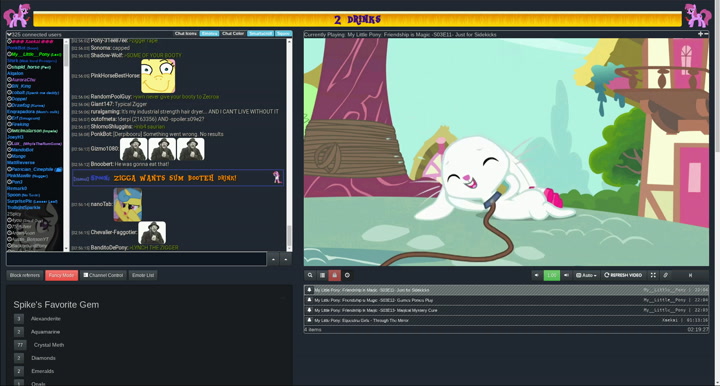Viewport: 720px width, 386px height.
Task: Click the REFRESH VIDEO button
Action: pyautogui.click(x=624, y=275)
